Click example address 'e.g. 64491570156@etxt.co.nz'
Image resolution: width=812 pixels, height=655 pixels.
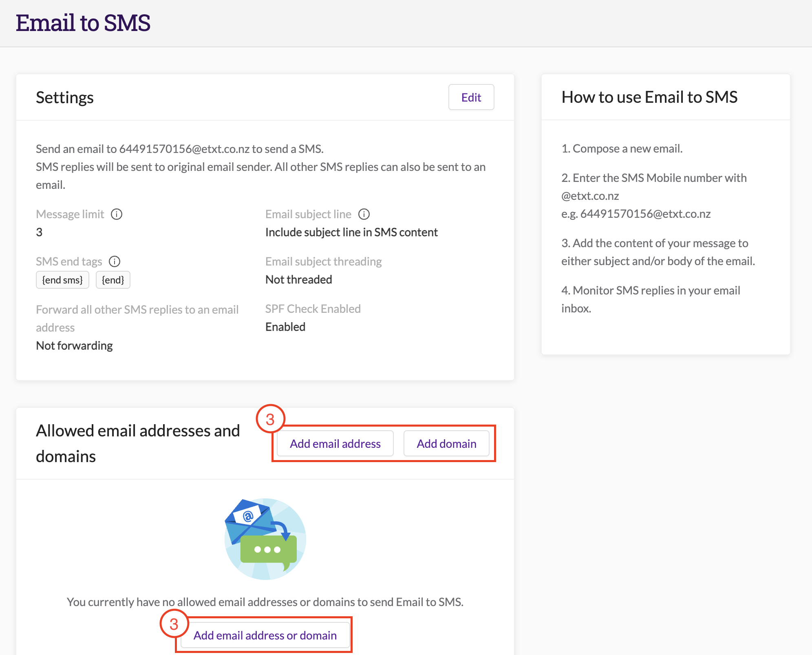point(636,214)
